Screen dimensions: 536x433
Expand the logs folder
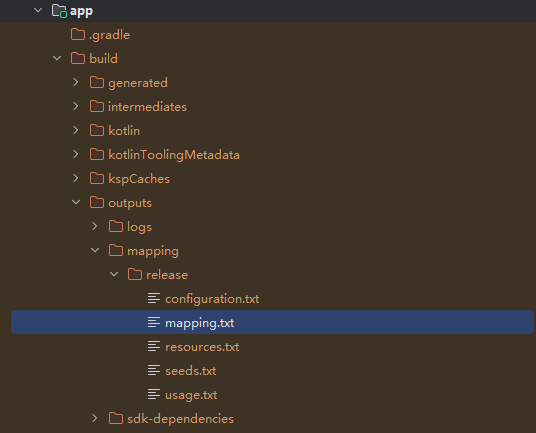(x=95, y=227)
